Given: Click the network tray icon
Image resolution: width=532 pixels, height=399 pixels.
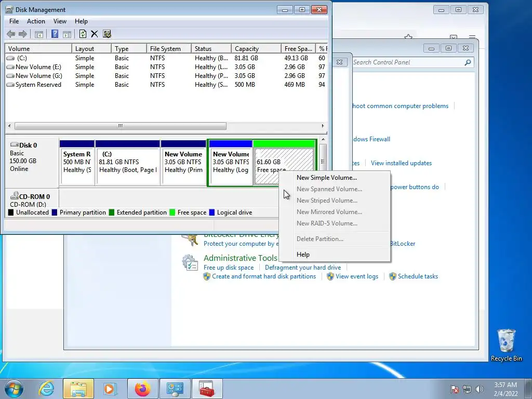Looking at the screenshot, I should pos(467,389).
